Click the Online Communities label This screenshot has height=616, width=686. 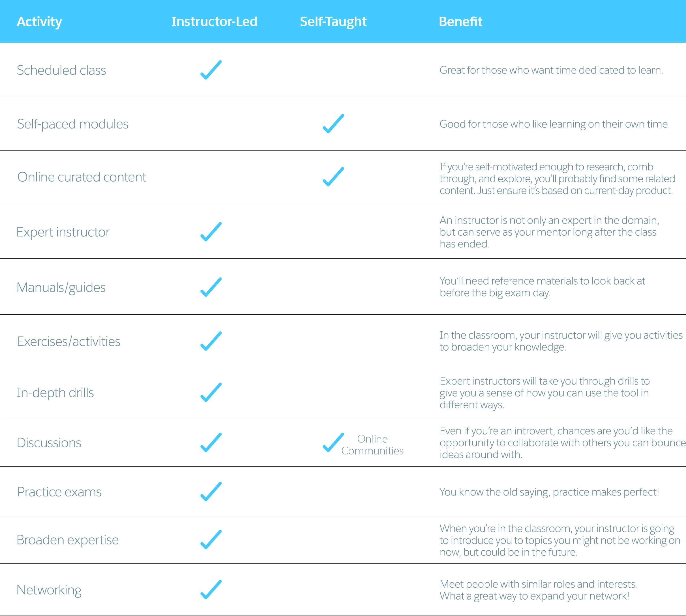point(372,445)
